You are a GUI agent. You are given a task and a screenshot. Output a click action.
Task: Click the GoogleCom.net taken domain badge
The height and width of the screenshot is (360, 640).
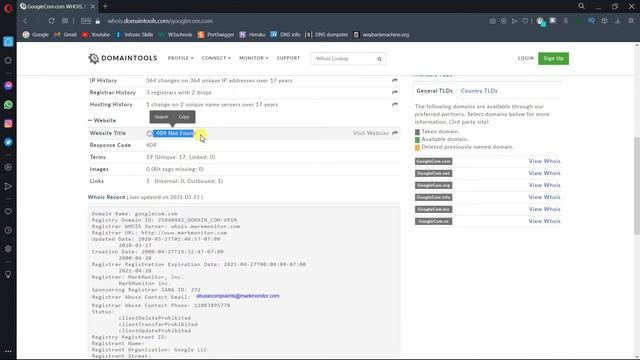click(x=433, y=173)
